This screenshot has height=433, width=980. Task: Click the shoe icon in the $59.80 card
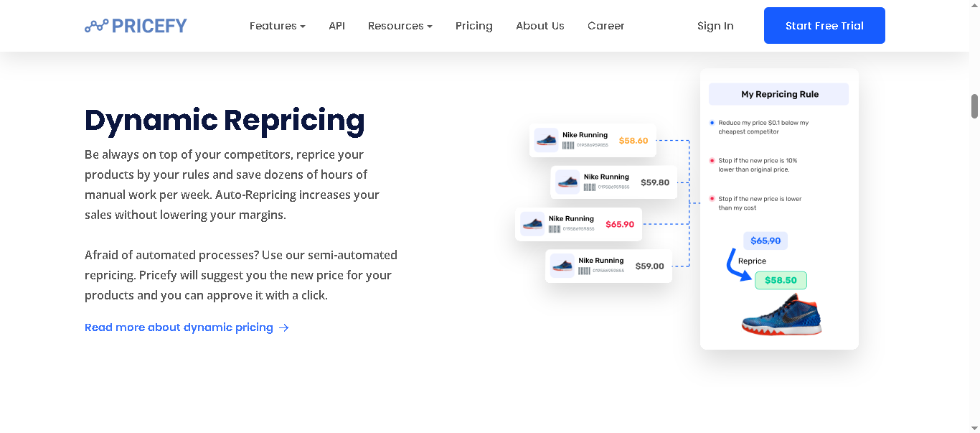click(x=567, y=182)
